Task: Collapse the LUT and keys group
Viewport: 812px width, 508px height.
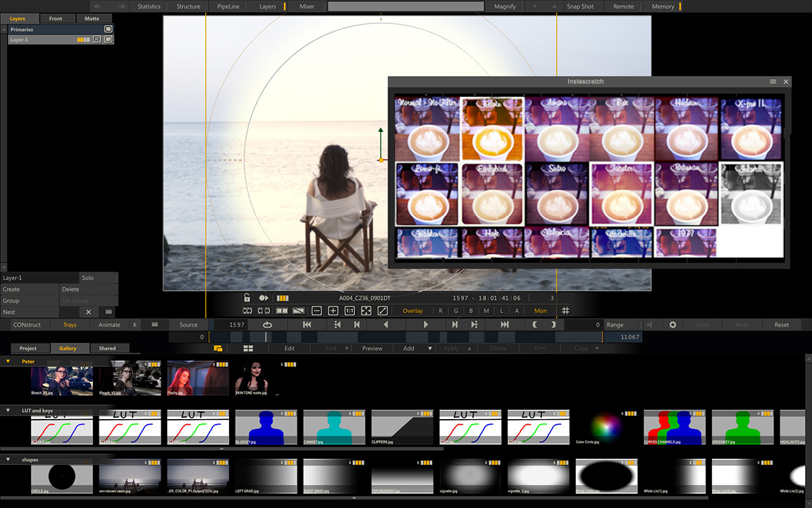Action: pyautogui.click(x=8, y=410)
